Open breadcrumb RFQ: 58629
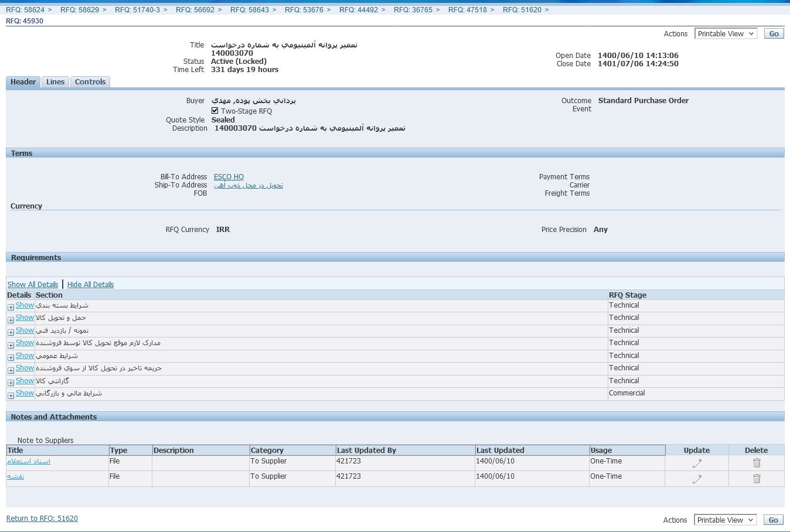The image size is (790, 532). point(80,10)
